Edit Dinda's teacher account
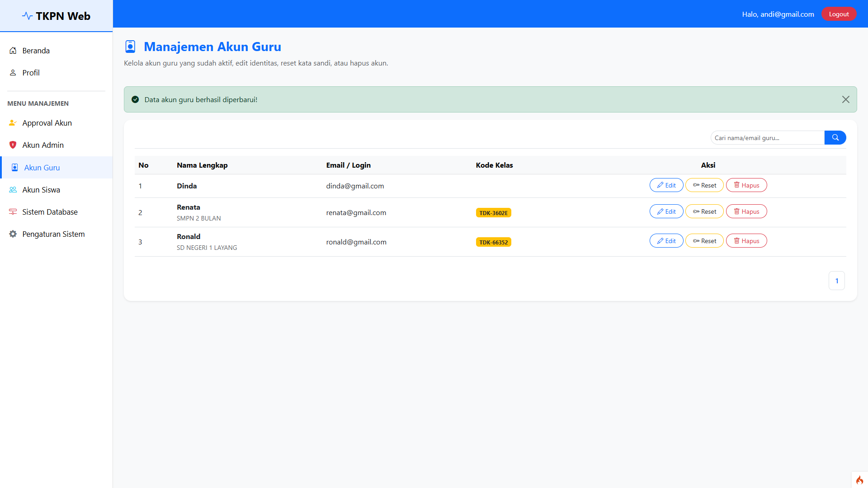This screenshot has height=488, width=868. tap(666, 185)
